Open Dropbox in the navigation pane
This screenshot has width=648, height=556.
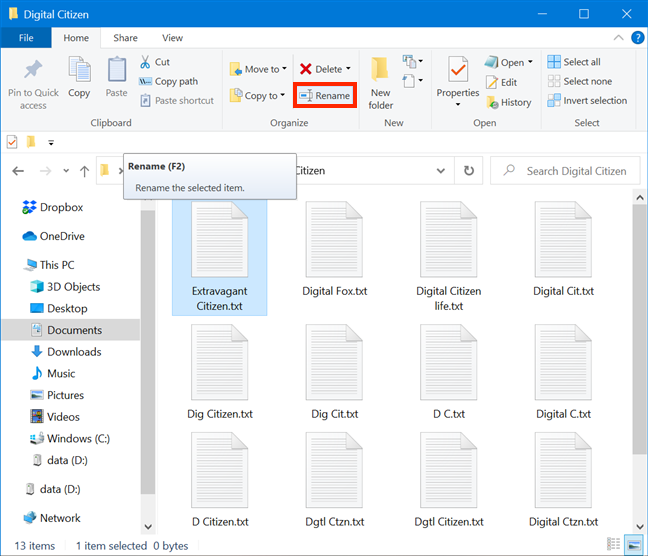pos(53,207)
